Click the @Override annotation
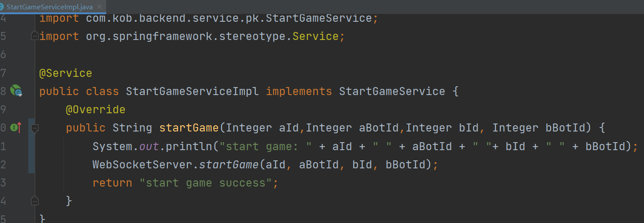 point(95,110)
